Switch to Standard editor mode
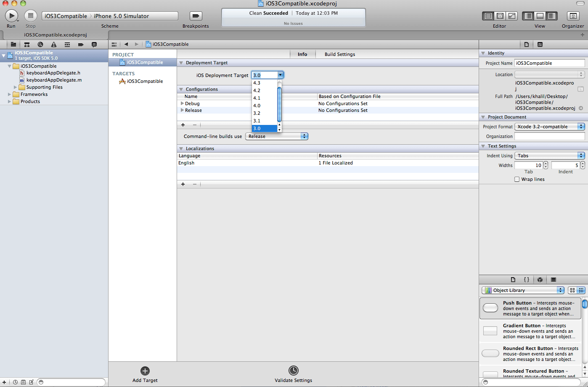The image size is (588, 387). pos(488,16)
